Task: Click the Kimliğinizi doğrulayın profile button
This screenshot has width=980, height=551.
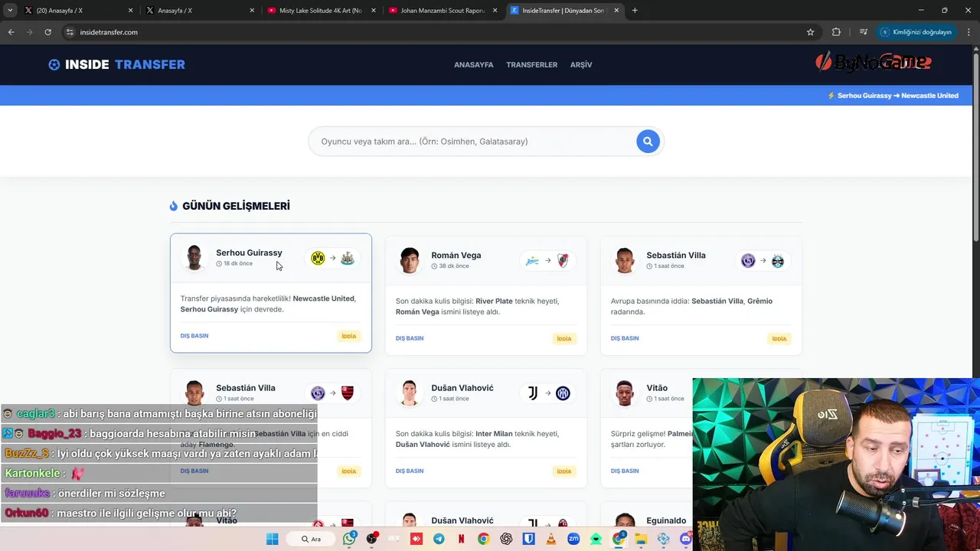Action: point(916,32)
